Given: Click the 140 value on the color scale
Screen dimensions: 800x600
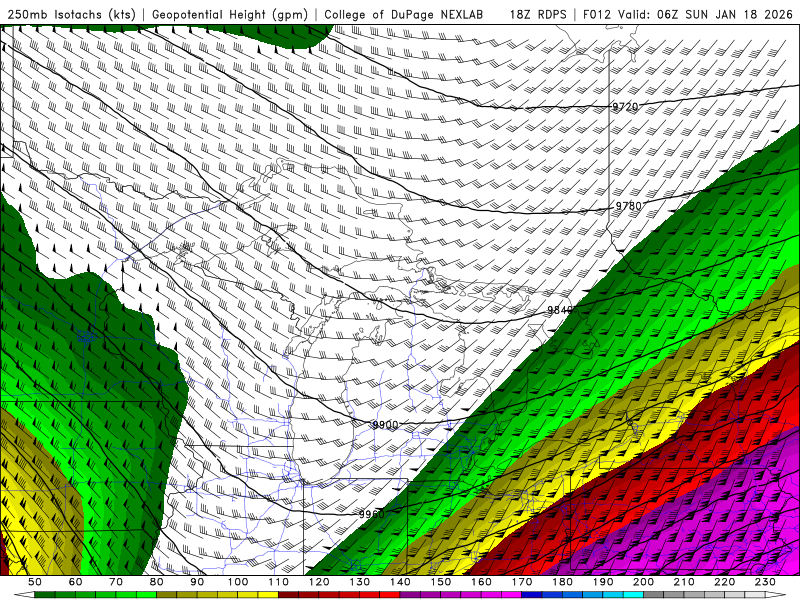Looking at the screenshot, I should (400, 582).
